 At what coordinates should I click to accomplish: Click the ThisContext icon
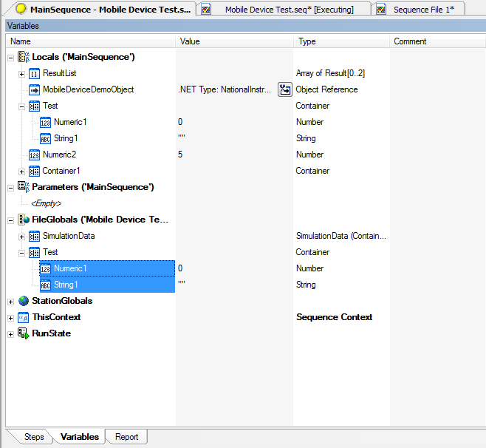tap(23, 317)
